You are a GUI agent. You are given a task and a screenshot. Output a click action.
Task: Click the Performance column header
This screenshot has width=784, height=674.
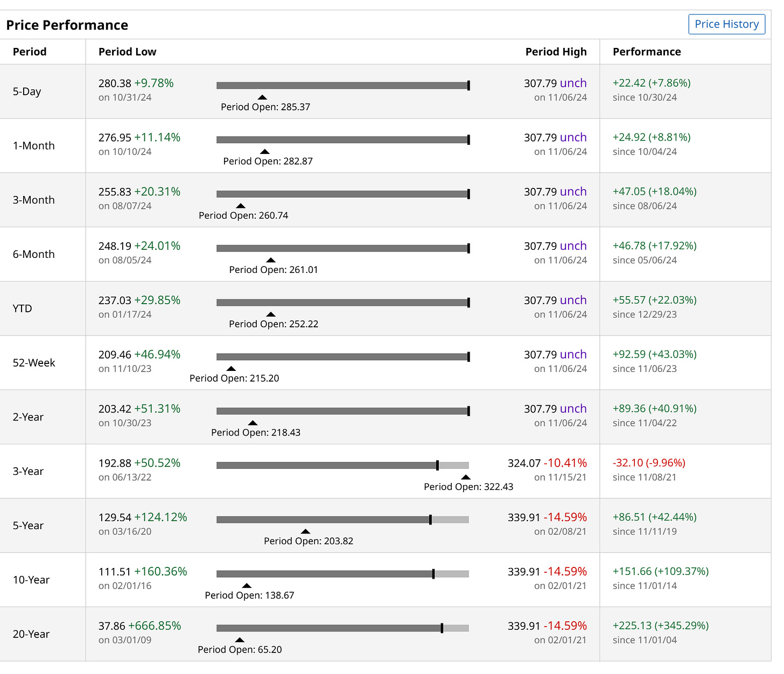647,52
